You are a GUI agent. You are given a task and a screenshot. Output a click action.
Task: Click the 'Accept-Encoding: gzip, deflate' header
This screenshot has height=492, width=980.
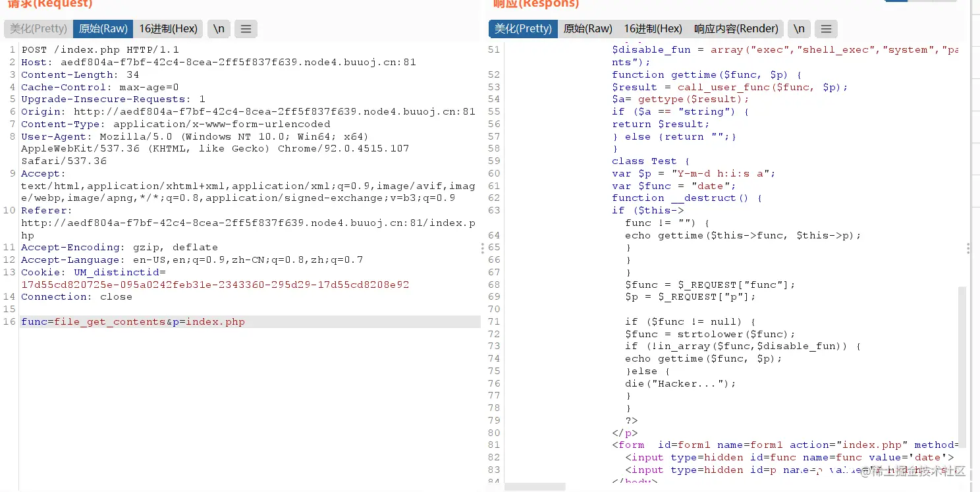(x=120, y=247)
